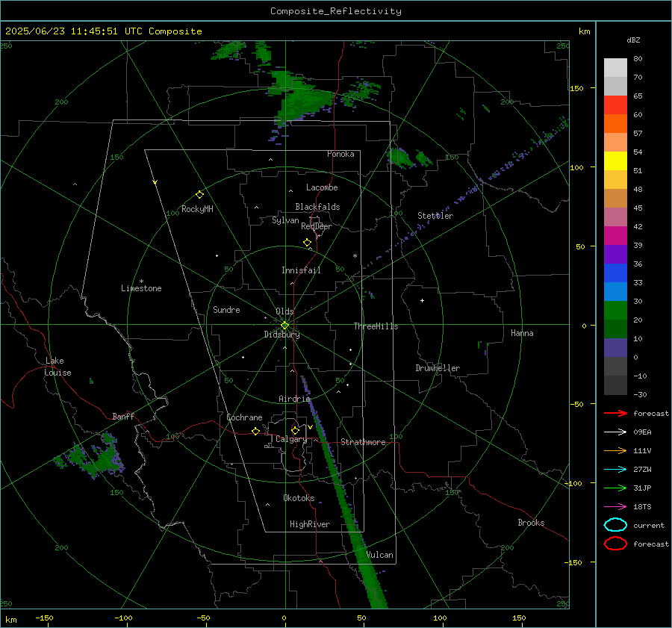Click the Composite_Reflectivity title text
Image resolution: width=672 pixels, height=628 pixels.
(x=335, y=11)
